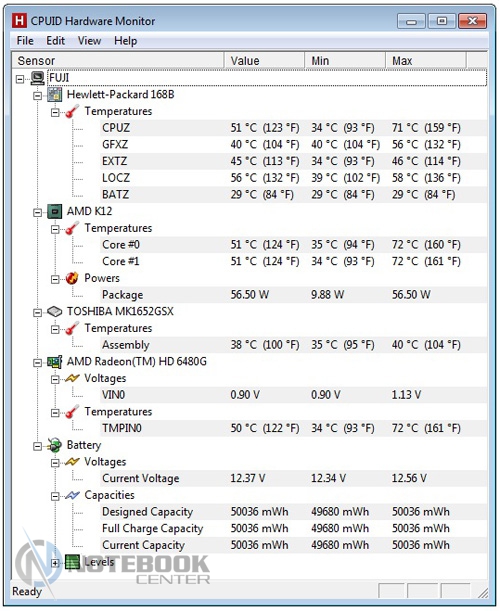Image resolution: width=500 pixels, height=611 pixels.
Task: Collapse Temperatures under Hewlett-Packard 168B
Action: 55,112
